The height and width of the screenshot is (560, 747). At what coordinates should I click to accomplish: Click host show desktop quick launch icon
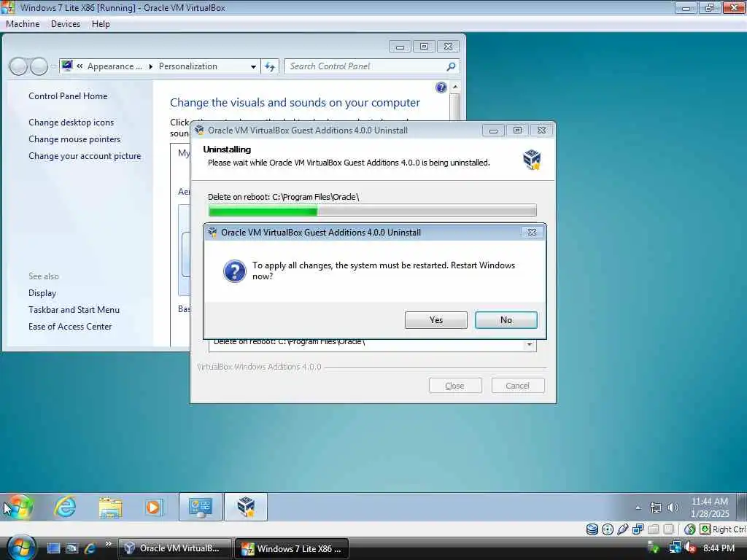53,548
